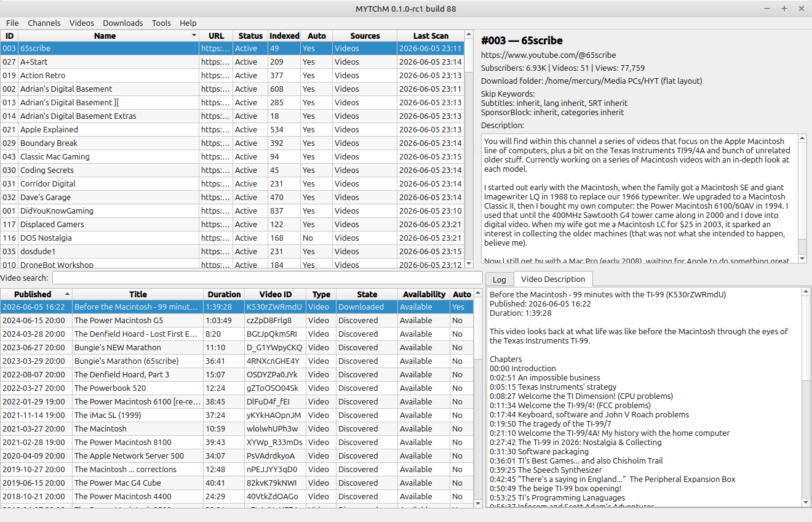Select video Bungie's NEW Marathon
This screenshot has height=522, width=812.
[237, 347]
